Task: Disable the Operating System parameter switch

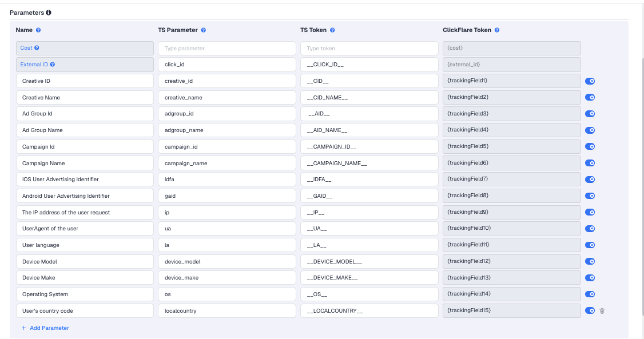Action: pyautogui.click(x=590, y=294)
